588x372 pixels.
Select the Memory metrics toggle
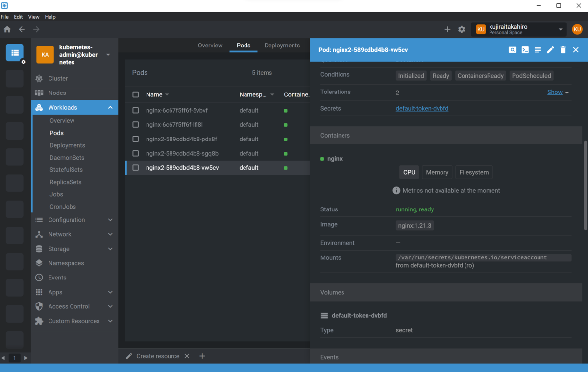pos(437,172)
